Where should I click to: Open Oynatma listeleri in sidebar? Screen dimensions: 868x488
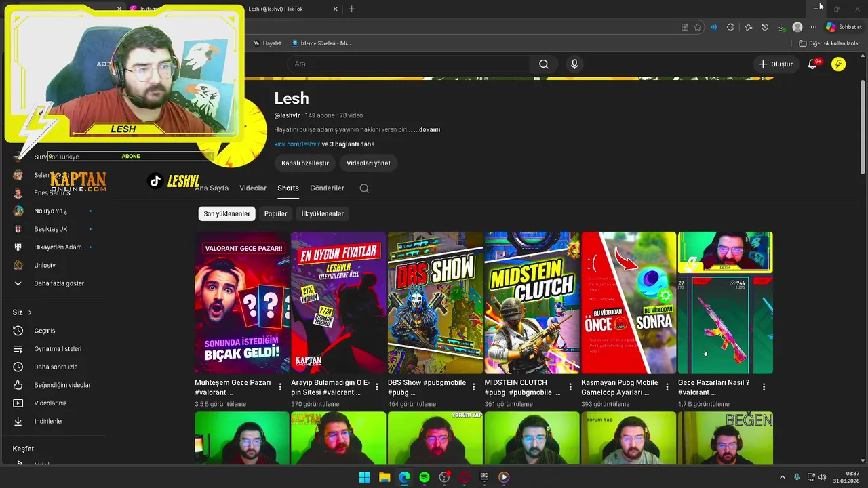click(58, 349)
